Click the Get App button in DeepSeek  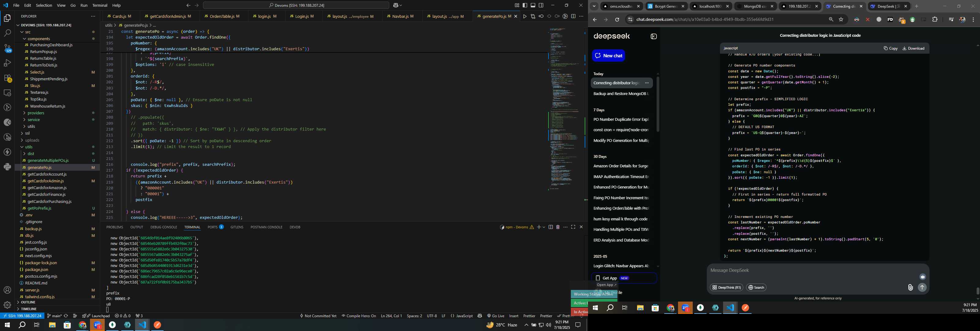point(624,278)
